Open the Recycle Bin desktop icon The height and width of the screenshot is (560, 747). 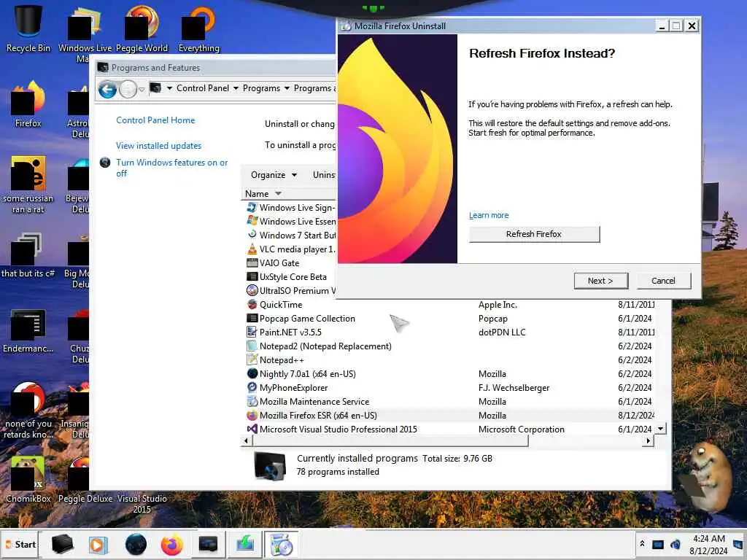pyautogui.click(x=28, y=28)
